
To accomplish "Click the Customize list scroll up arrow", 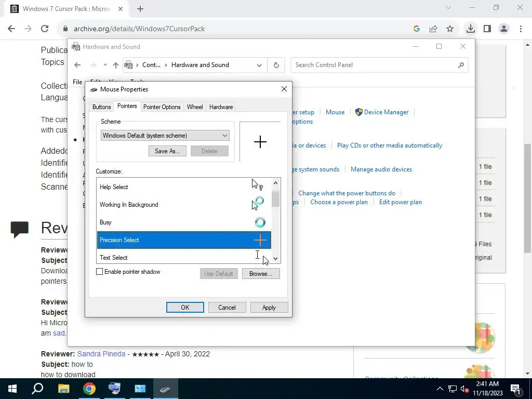I will coord(275,183).
